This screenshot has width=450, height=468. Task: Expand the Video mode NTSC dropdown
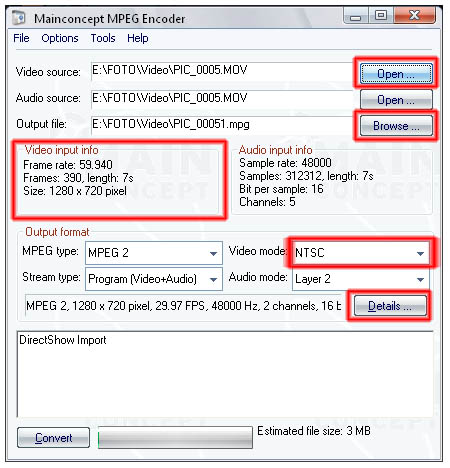pos(361,253)
